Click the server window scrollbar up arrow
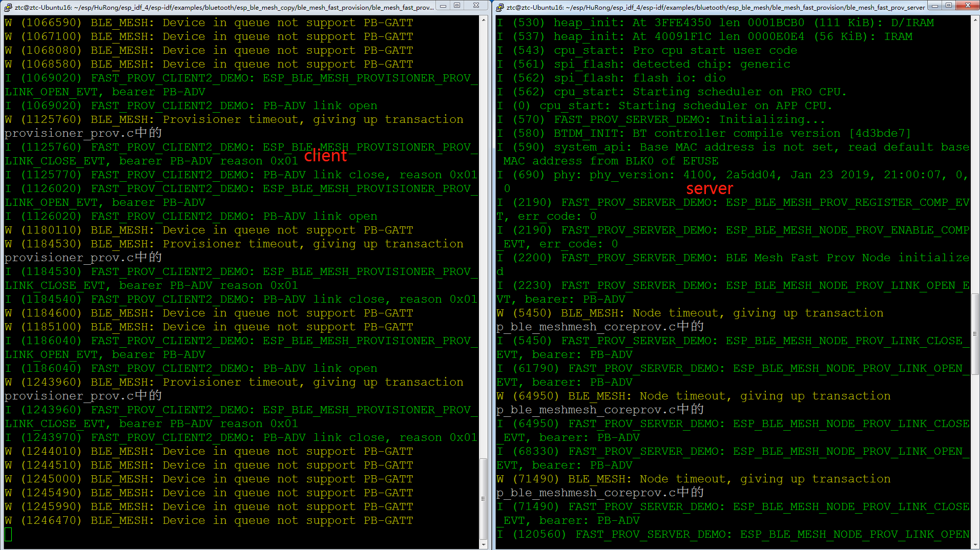 (x=975, y=20)
